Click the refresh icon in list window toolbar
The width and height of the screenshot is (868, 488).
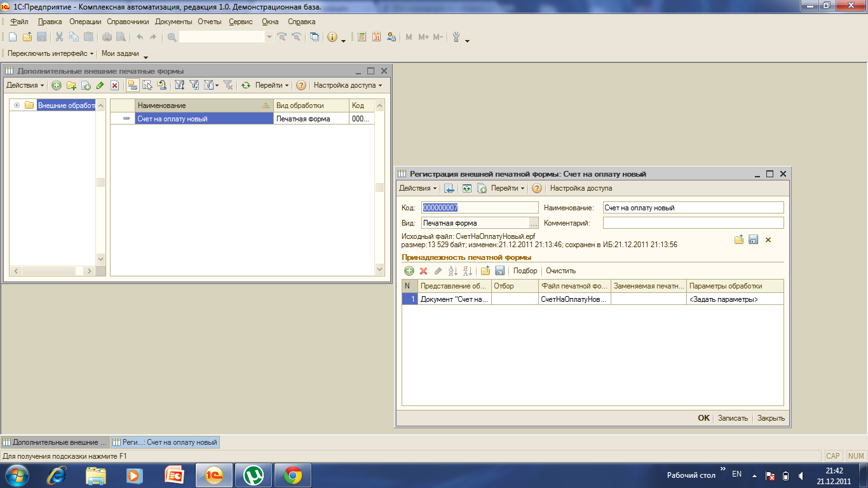pyautogui.click(x=246, y=85)
